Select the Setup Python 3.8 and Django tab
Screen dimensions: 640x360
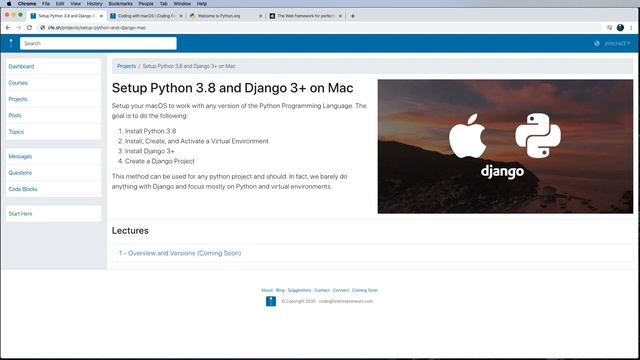pos(66,16)
